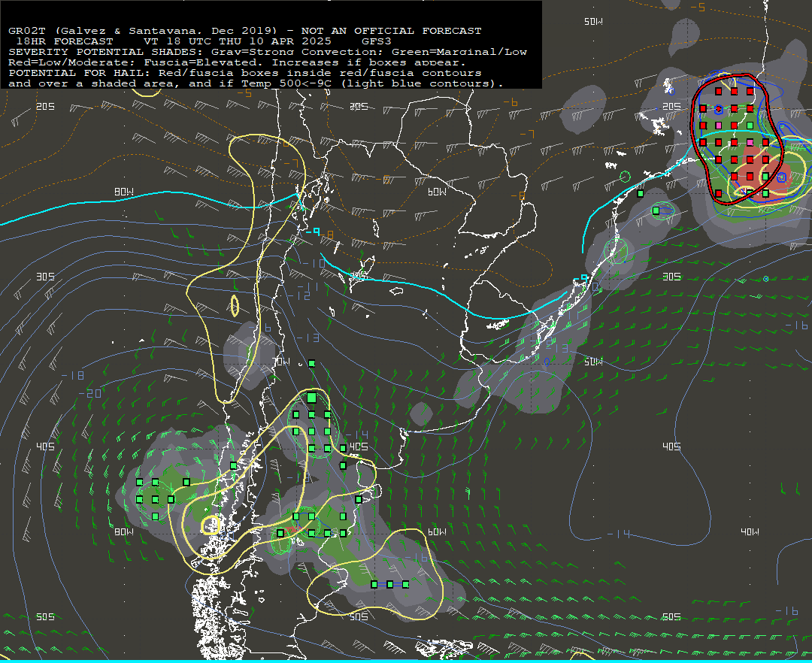Select the '18HR FORECAST' header text
Viewport: 812px width, 663px height.
(x=65, y=41)
